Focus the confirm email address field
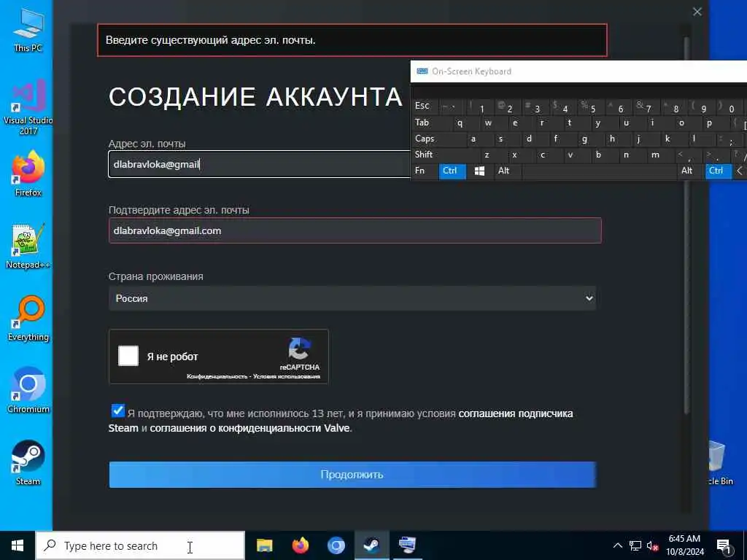This screenshot has width=747, height=560. click(355, 230)
